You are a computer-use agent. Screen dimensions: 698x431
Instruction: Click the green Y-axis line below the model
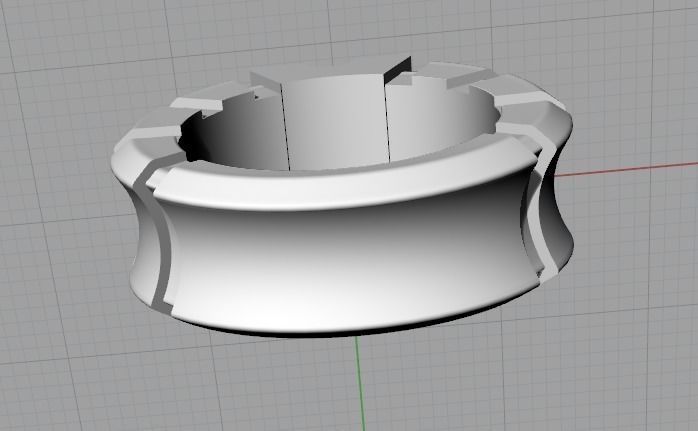click(x=361, y=383)
